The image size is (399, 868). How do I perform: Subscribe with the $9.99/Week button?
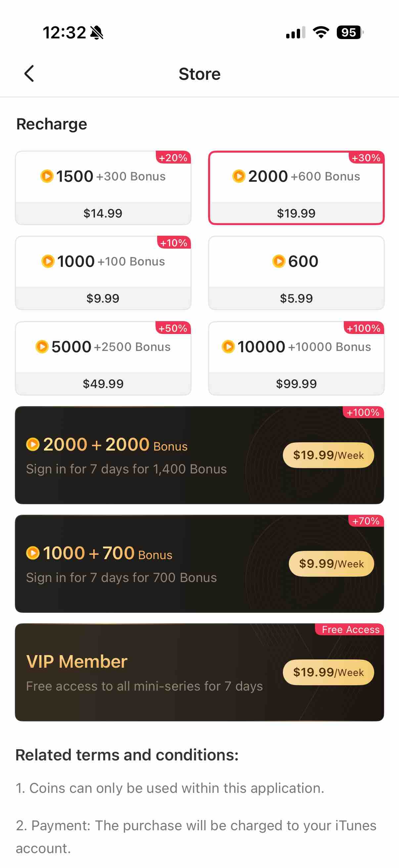click(331, 563)
